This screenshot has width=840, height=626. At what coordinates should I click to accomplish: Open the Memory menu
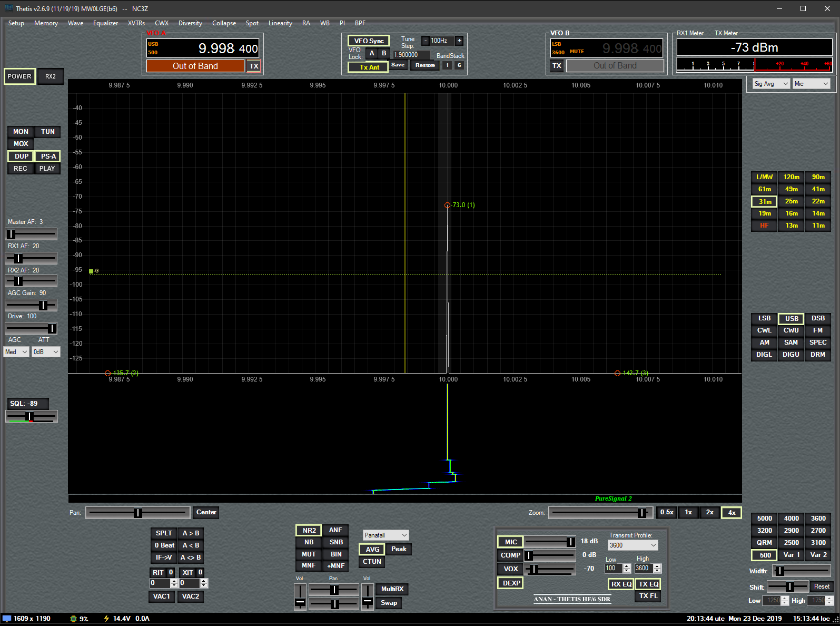point(46,23)
